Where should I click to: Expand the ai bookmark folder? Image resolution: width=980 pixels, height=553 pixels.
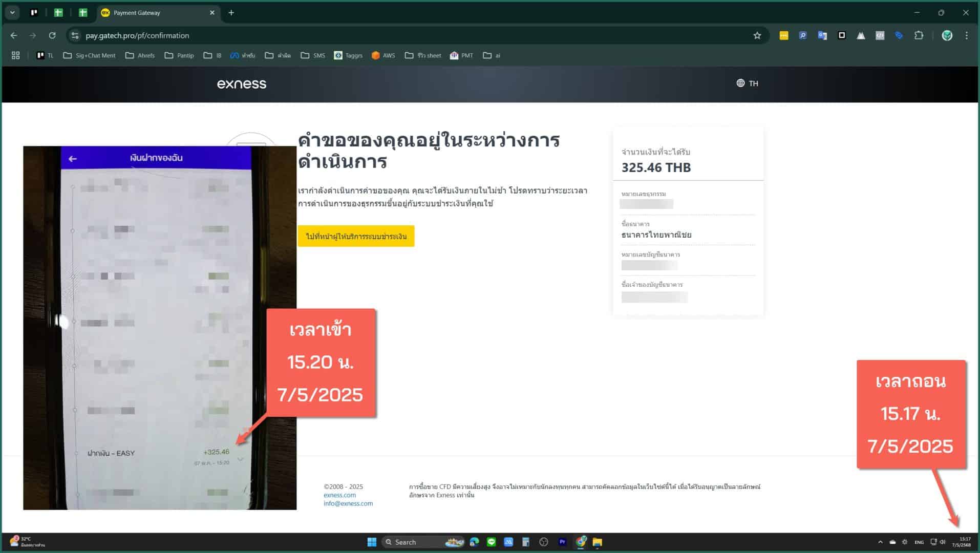pyautogui.click(x=492, y=55)
